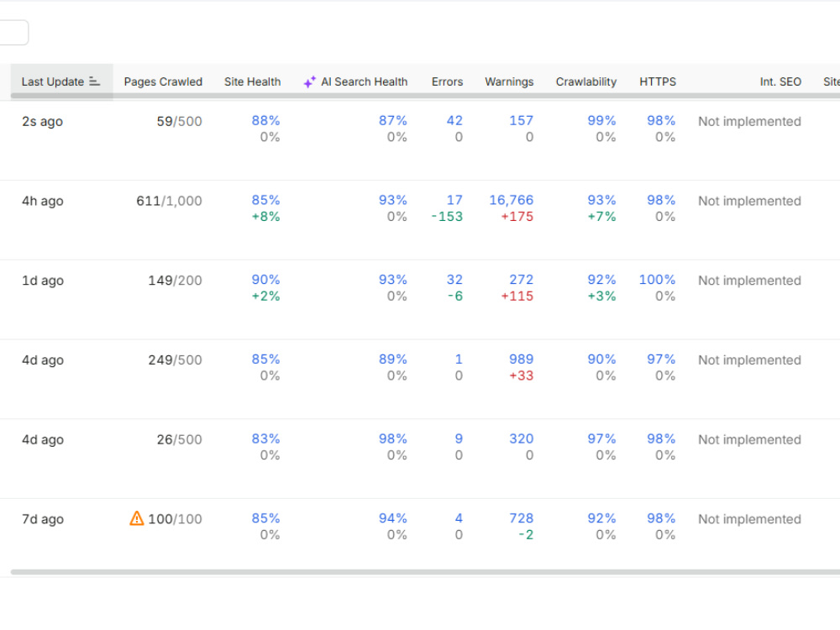This screenshot has height=630, width=840.
Task: Sort by Crawlability column header
Action: click(x=585, y=81)
